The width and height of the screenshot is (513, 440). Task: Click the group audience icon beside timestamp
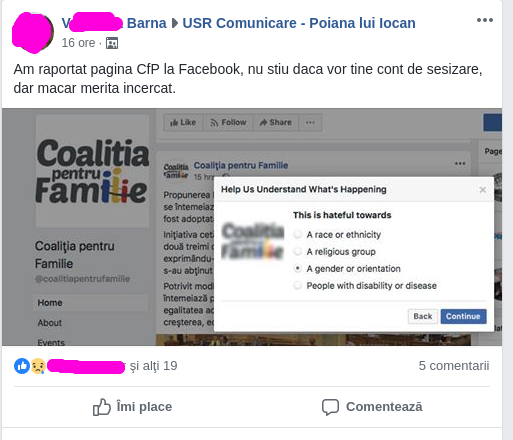click(x=112, y=43)
